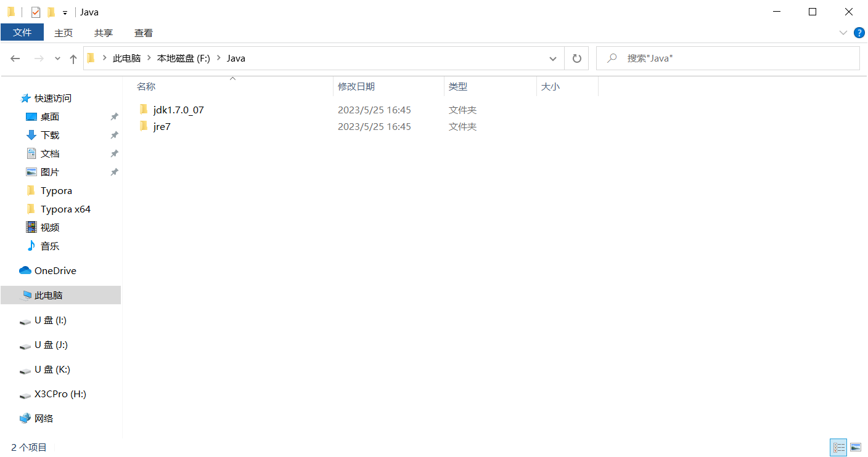Open the Typora x64 folder in navigation pane
Screen dimensions: 868x457
(x=65, y=209)
